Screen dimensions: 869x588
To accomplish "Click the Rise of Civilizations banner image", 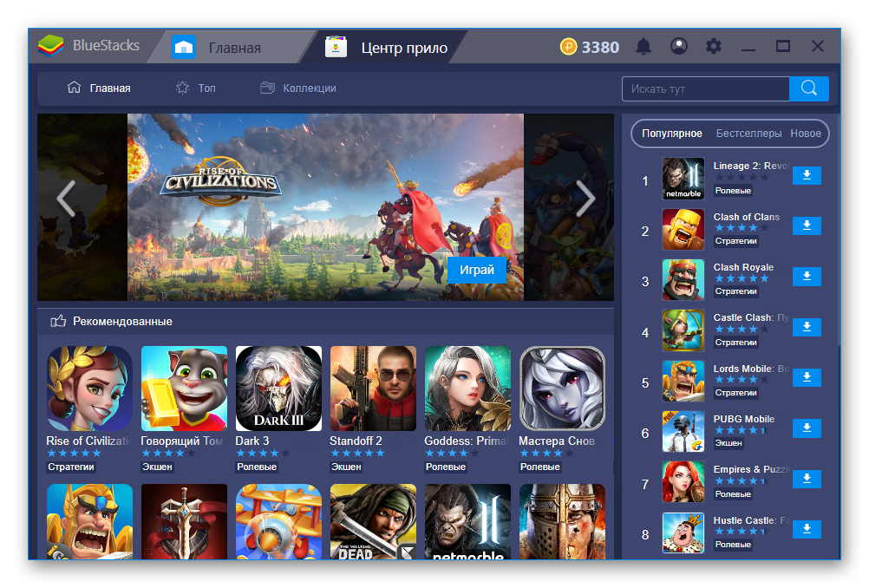I will (325, 206).
